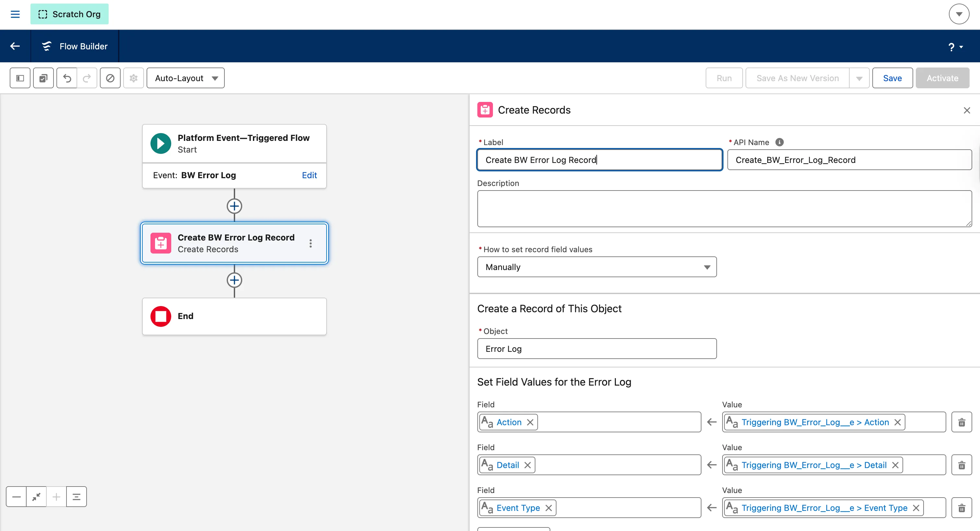Click the canvas align lines icon
The image size is (980, 531).
(x=77, y=496)
